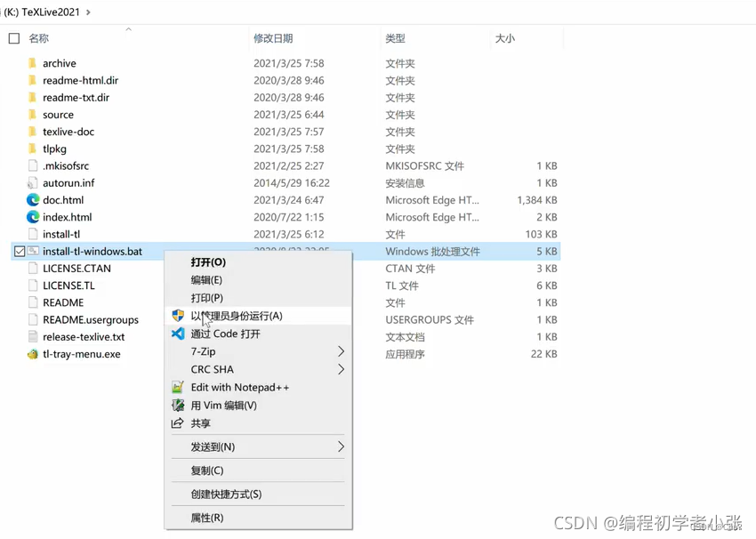
Task: Select the doc.html file name
Action: coord(63,200)
